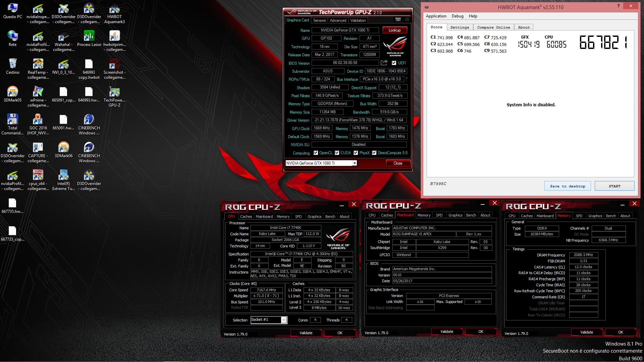Click the BIOS share/export icon in GPU-Z
Screen dimensions: 644x362
(384, 63)
